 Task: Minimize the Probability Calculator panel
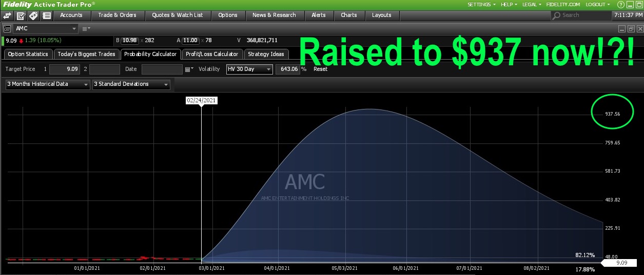pyautogui.click(x=622, y=29)
